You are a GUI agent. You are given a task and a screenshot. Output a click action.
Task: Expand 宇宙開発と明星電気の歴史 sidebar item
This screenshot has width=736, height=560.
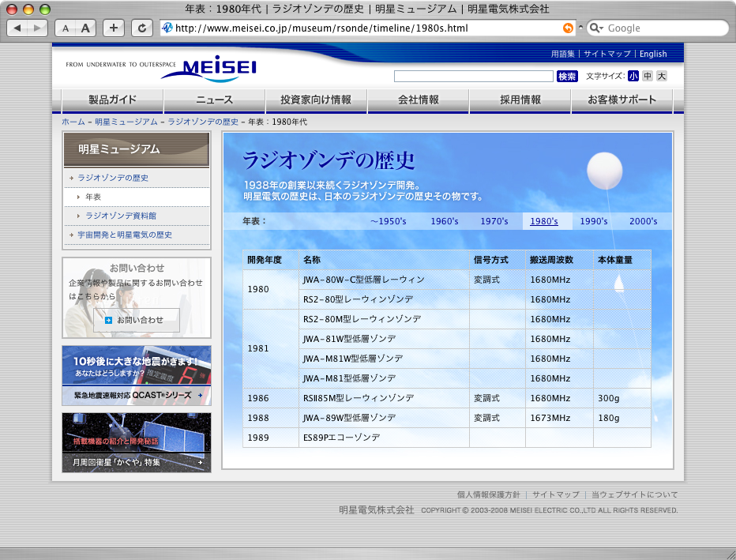pos(124,235)
